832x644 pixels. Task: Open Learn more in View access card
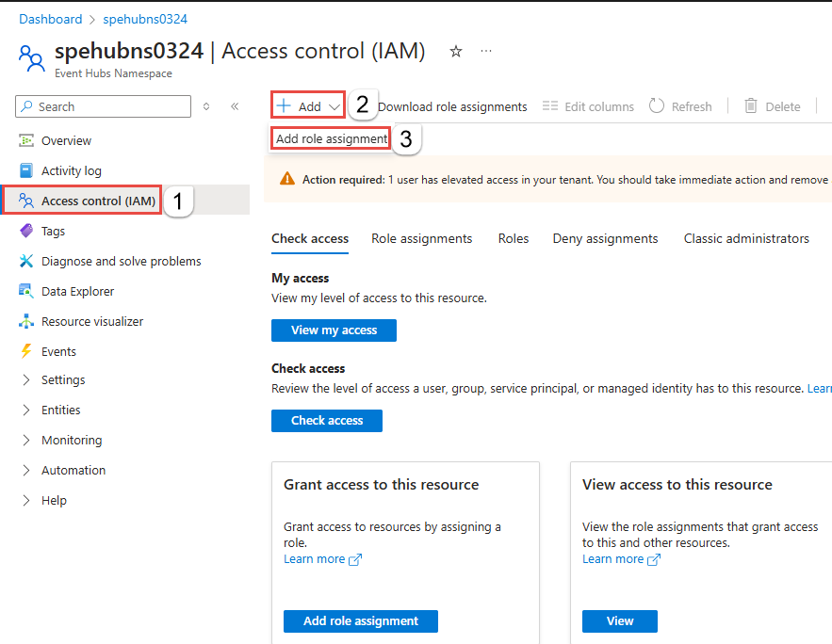click(x=612, y=559)
